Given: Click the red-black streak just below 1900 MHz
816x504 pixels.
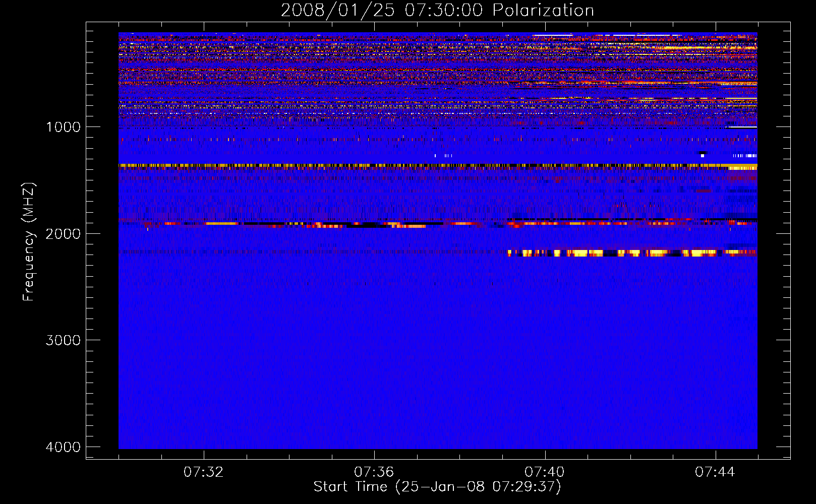Looking at the screenshot, I should (x=438, y=224).
